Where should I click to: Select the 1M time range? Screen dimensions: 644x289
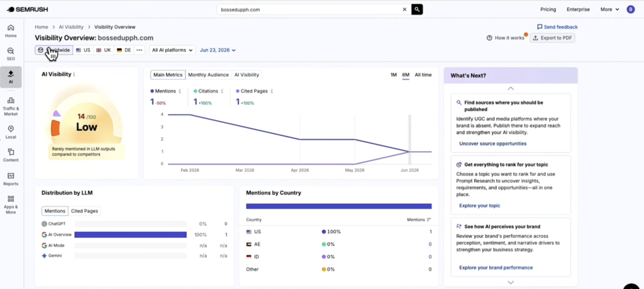pos(394,75)
